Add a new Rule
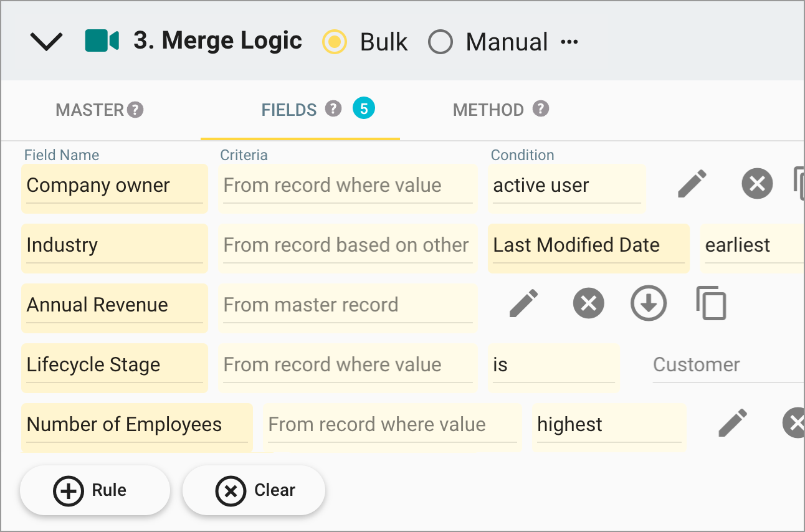This screenshot has width=805, height=532. tap(95, 490)
